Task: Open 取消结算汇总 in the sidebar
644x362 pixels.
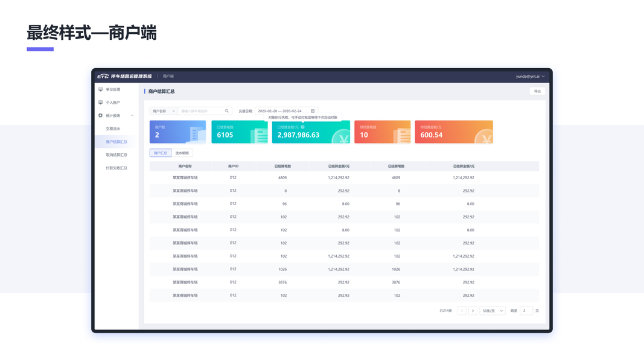Action: click(116, 155)
